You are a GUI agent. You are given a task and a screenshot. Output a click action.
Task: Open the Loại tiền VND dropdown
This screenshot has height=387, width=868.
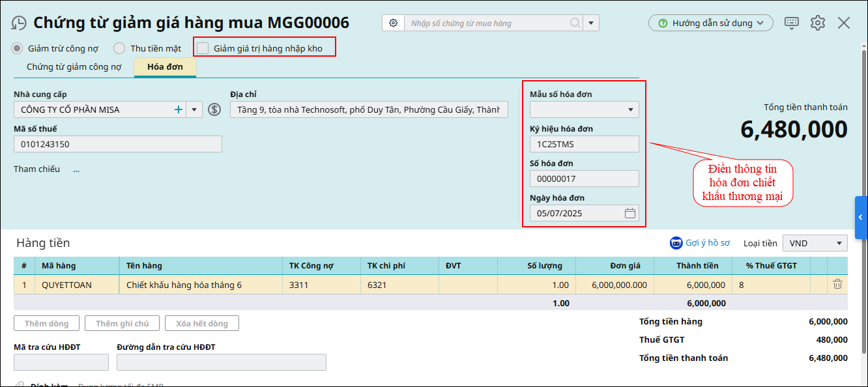[838, 244]
